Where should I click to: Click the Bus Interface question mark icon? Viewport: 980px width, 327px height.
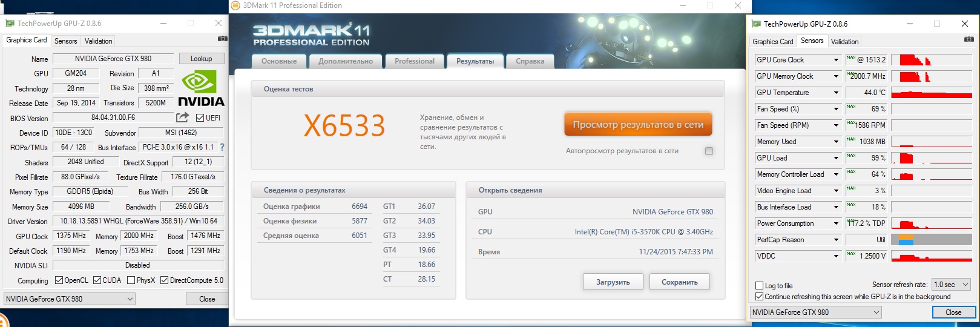(x=222, y=147)
